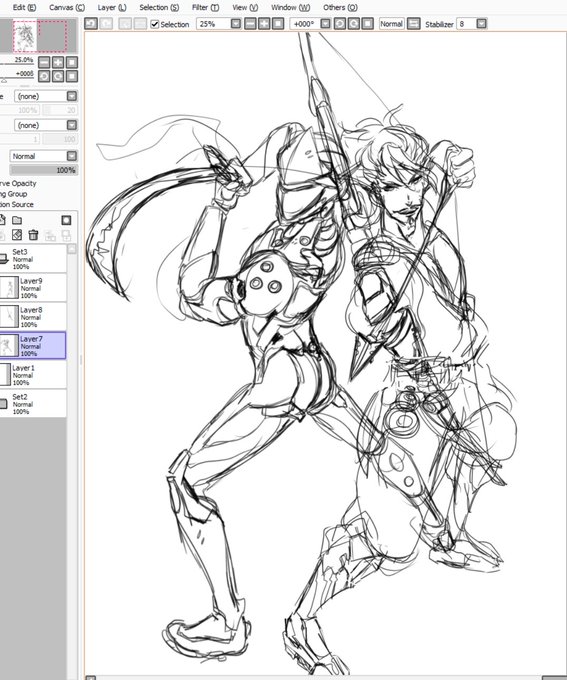Open the canvas zoom 25% dropdown
Viewport: 567px width, 680px height.
click(x=236, y=23)
